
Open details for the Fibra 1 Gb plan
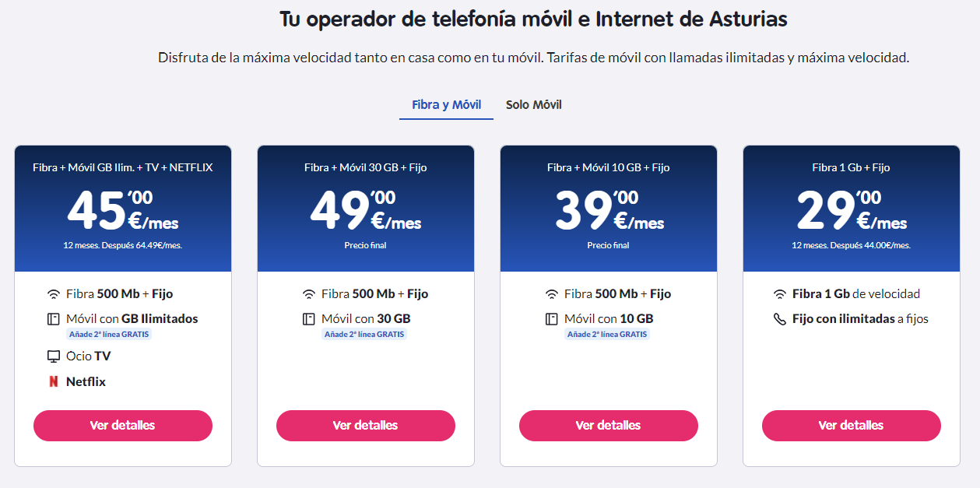tap(851, 425)
